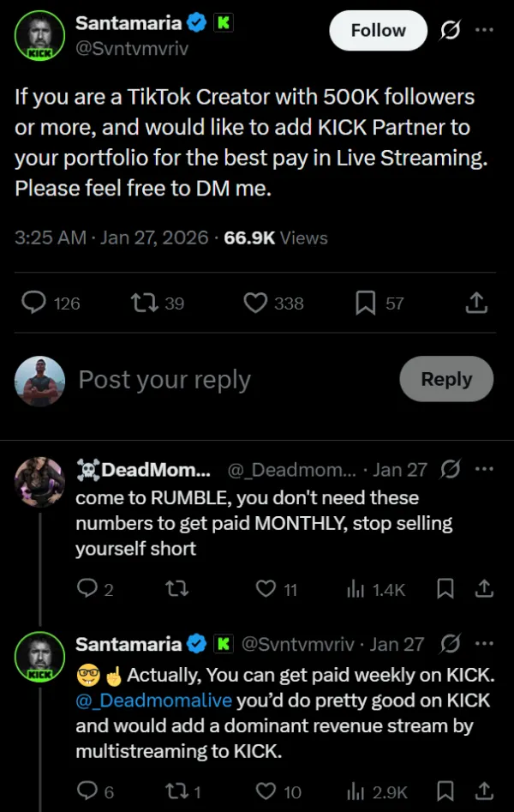This screenshot has height=812, width=514.
Task: Click the Jan 27 timestamp on DeadMom's reply
Action: (399, 470)
